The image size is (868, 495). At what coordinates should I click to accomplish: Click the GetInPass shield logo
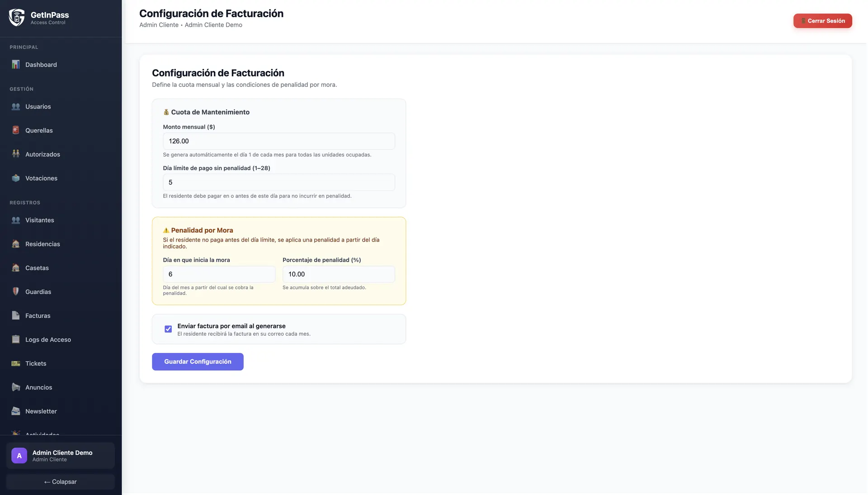point(17,18)
